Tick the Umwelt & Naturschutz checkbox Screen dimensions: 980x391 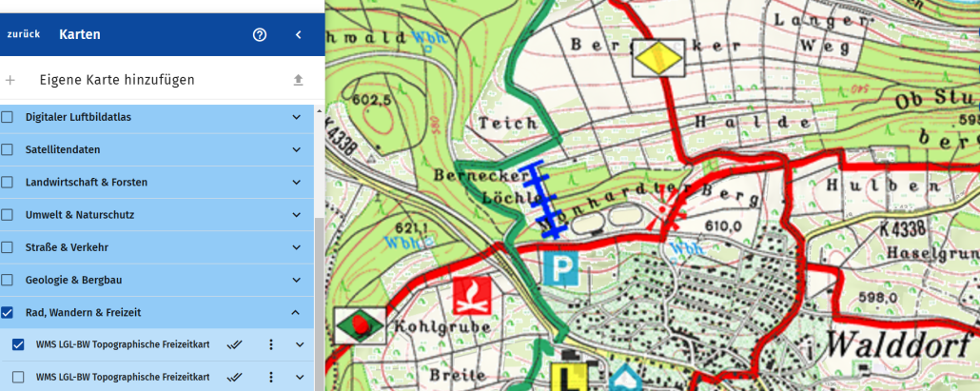8,215
